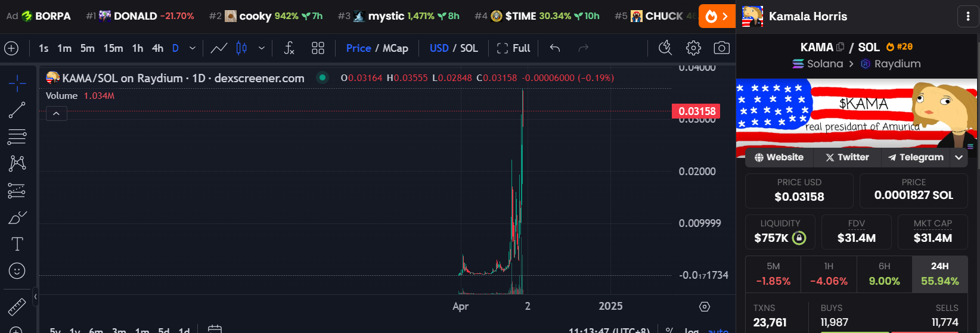Open the Telegram link
Image resolution: width=980 pixels, height=333 pixels.
pyautogui.click(x=916, y=157)
